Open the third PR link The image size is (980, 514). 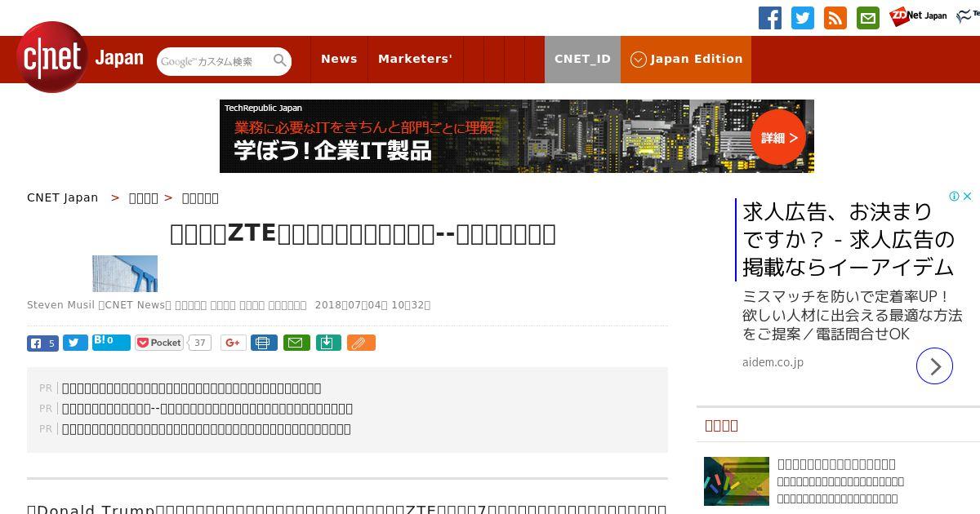(x=207, y=429)
